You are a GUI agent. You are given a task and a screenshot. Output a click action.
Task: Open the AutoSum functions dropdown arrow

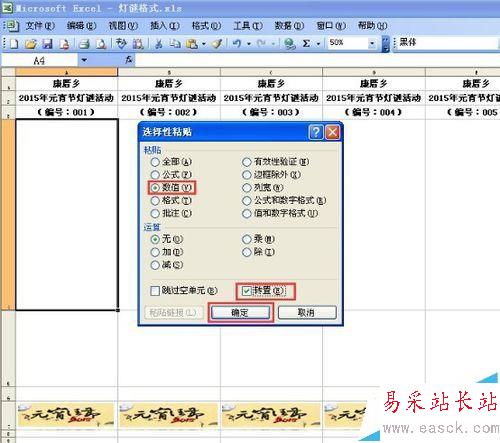tap(318, 44)
